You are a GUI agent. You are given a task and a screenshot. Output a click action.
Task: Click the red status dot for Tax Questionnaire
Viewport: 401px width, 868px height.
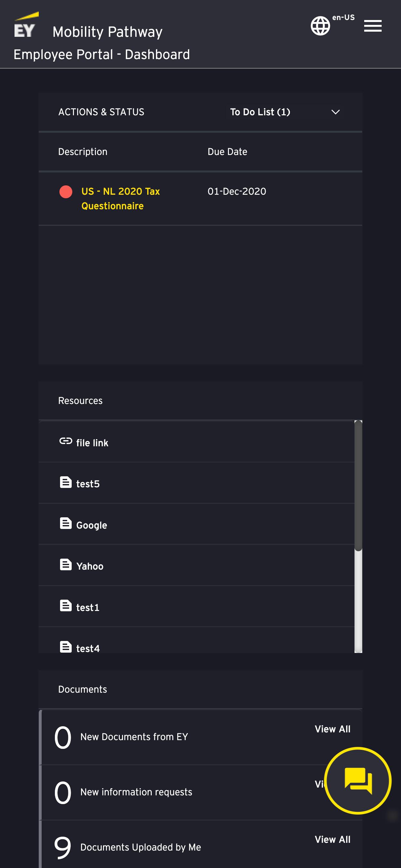(66, 192)
